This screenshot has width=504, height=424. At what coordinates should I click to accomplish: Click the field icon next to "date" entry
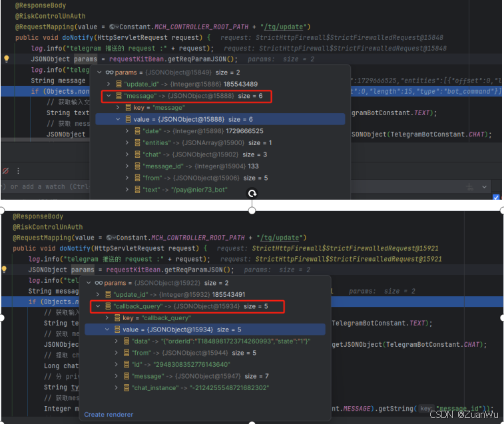137,131
